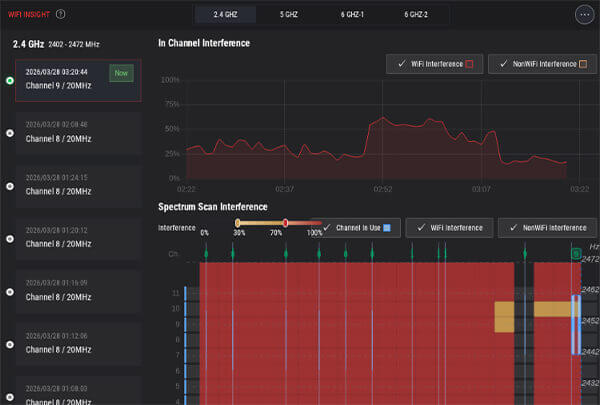600x405 pixels.
Task: Click the WIFI INSIGHT title
Action: [x=29, y=15]
